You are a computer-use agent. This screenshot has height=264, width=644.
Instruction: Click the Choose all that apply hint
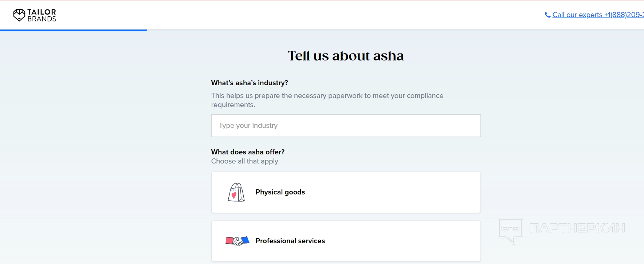click(x=244, y=161)
